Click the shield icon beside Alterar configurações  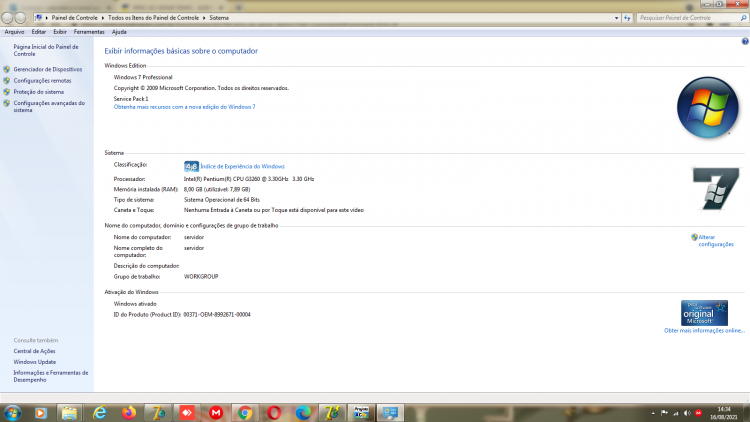(694, 237)
